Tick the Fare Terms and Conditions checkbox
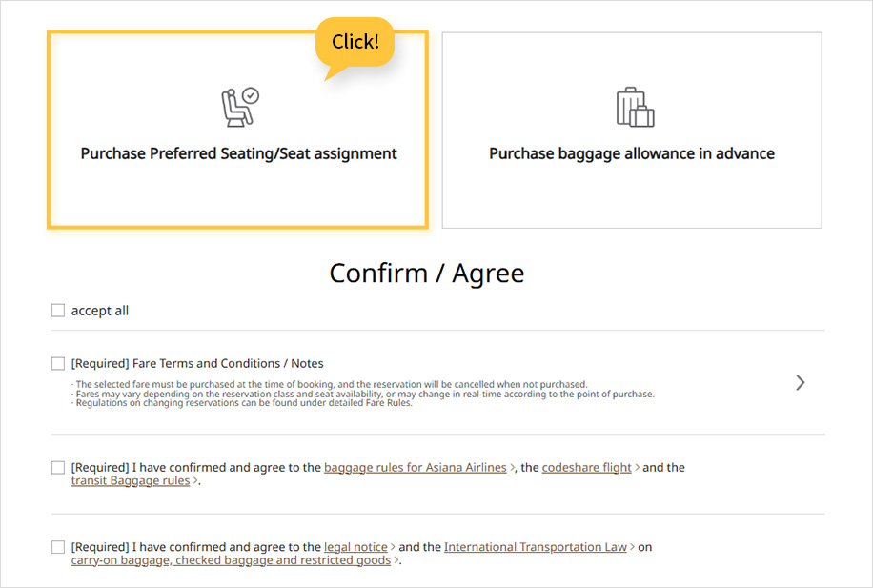The height and width of the screenshot is (588, 873). (x=58, y=363)
